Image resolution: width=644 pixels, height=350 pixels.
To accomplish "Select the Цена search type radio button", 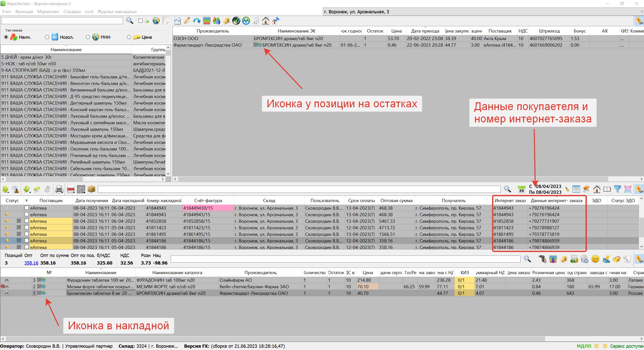I will pos(129,37).
